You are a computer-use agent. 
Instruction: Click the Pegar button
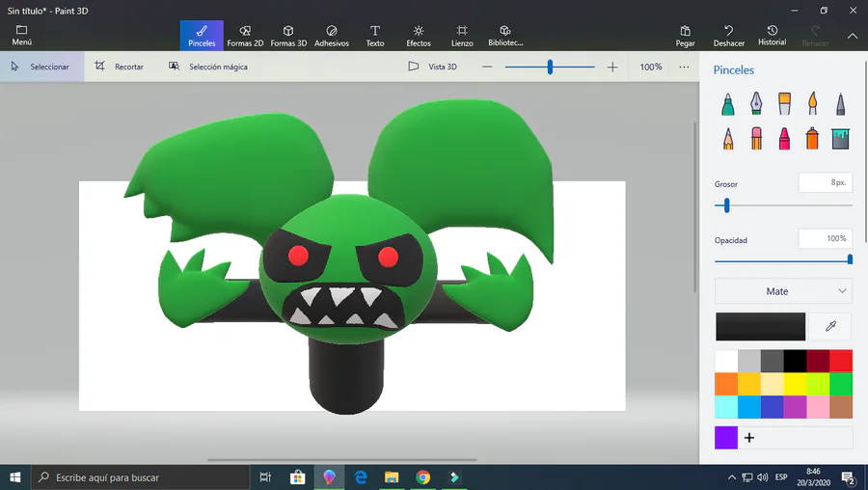tap(686, 36)
